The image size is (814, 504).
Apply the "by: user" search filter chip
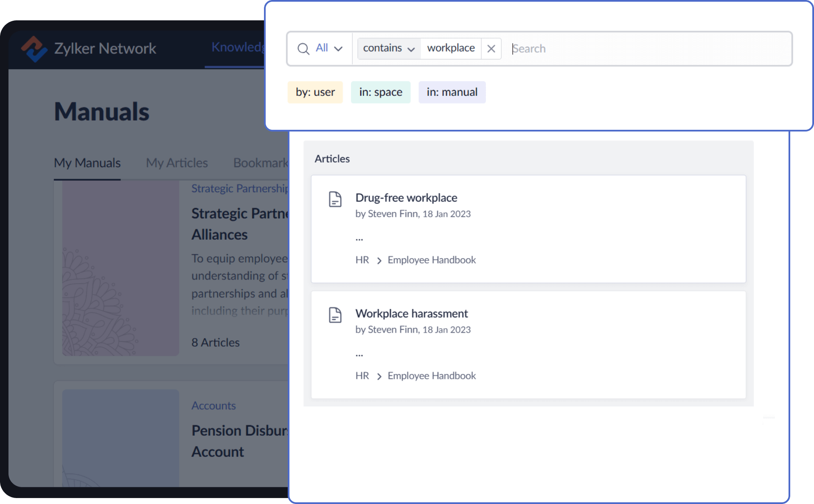coord(314,92)
